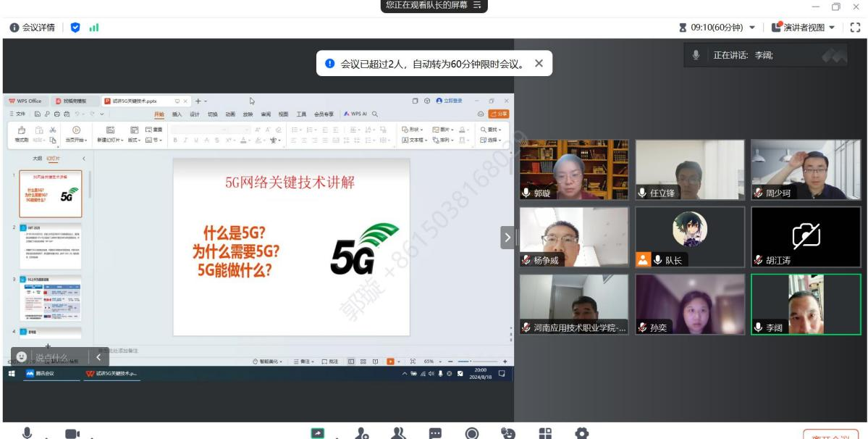Open the meeting details info icon
The width and height of the screenshot is (868, 439).
(13, 28)
